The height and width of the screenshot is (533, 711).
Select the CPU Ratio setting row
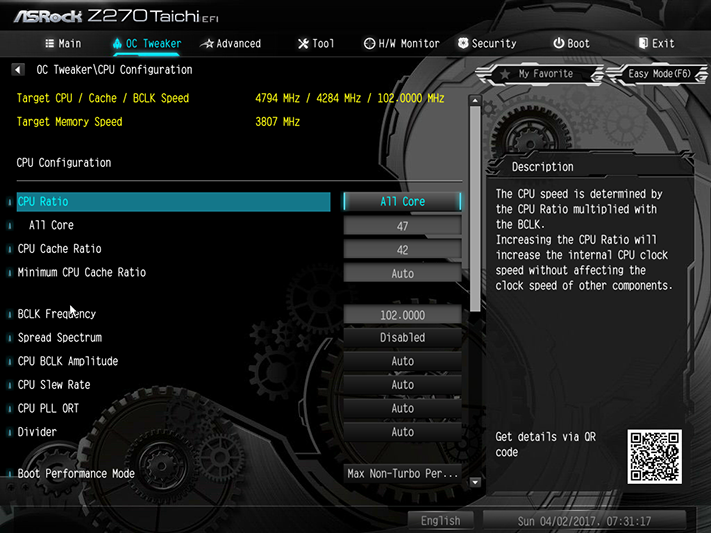tap(173, 201)
